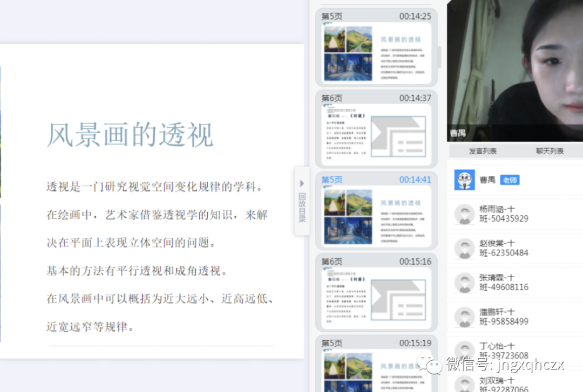Viewport: 583px width, 392px height.
Task: Open 第5页 thumbnail at 00:15:19
Action: (x=376, y=363)
